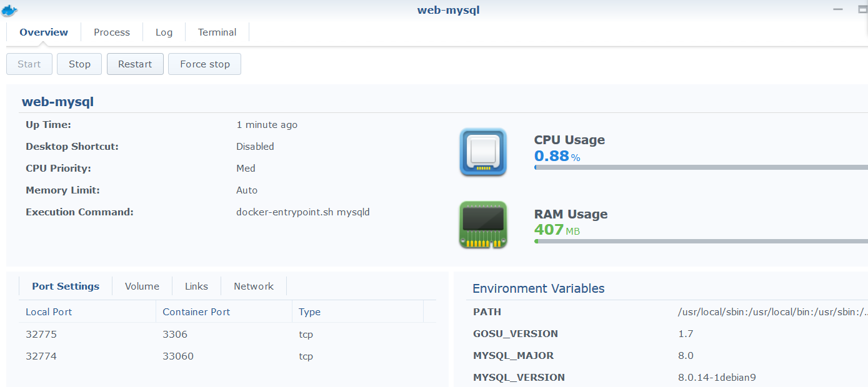This screenshot has height=387, width=868.
Task: Click the value 8.0.14-1debian9
Action: coord(718,378)
